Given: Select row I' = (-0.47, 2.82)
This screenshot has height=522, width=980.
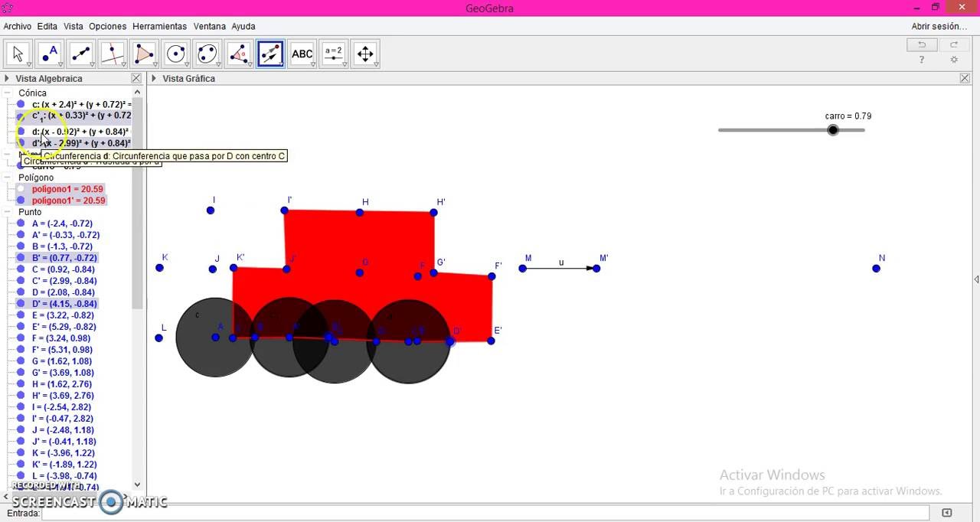Looking at the screenshot, I should 63,419.
